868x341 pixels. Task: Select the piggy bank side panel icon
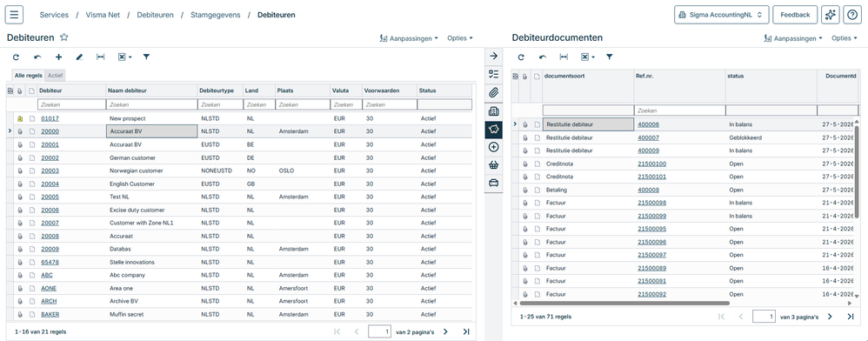(494, 129)
